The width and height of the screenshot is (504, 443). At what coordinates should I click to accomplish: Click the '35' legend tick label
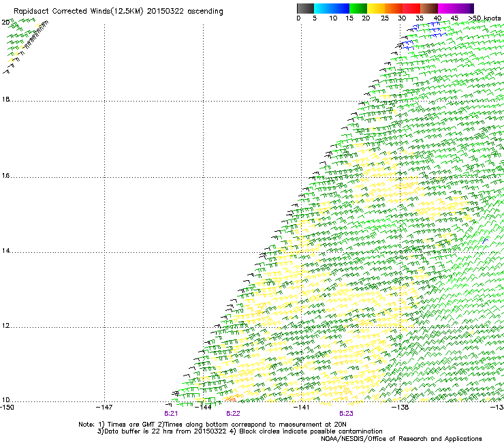(420, 18)
